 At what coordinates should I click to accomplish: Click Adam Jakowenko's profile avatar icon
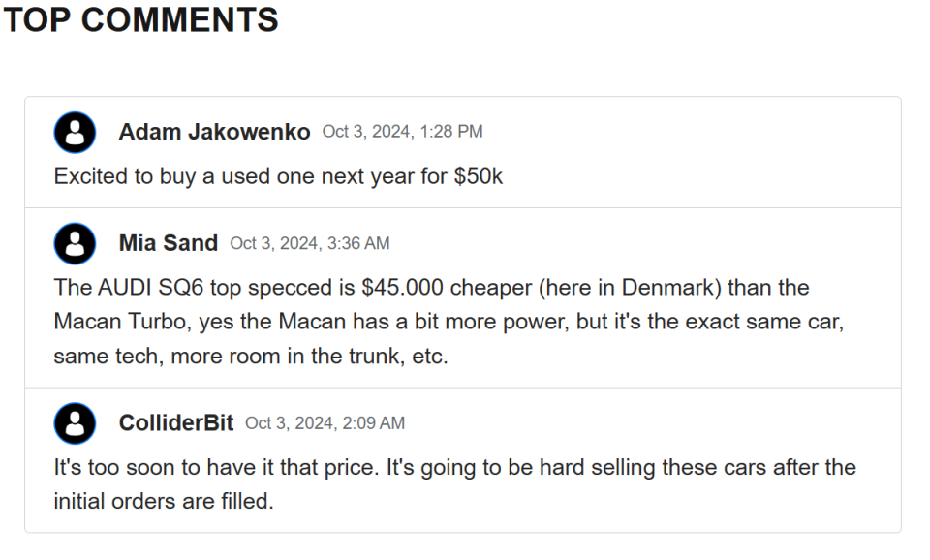[x=75, y=133]
